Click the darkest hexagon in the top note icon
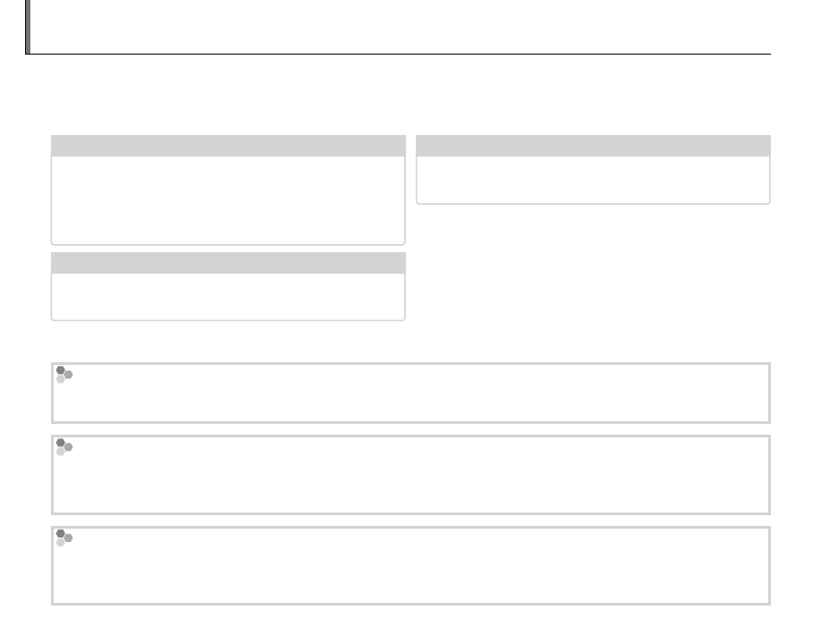Screen dimensions: 821x644 click(60, 369)
